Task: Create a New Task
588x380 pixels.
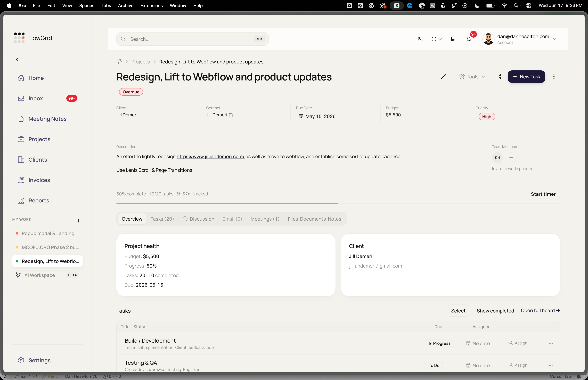Action: 526,77
